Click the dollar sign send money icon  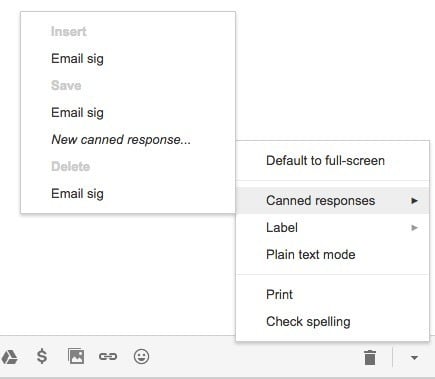[x=42, y=356]
